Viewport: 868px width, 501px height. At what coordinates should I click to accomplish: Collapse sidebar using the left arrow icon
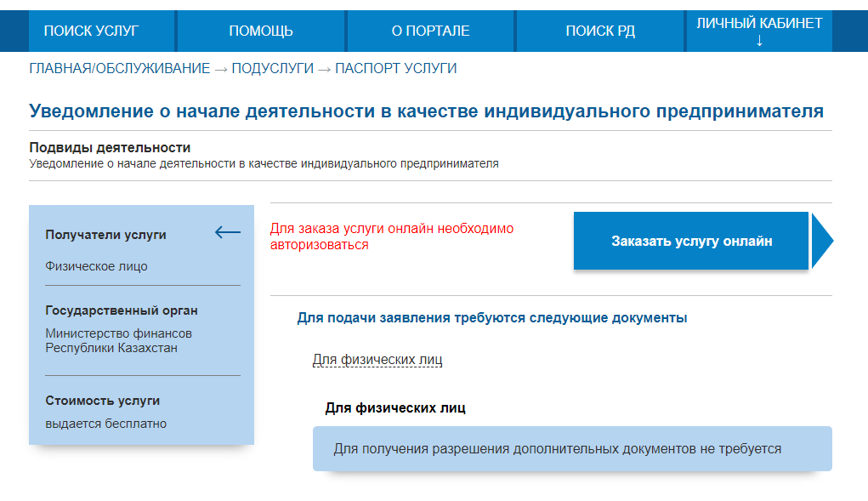(x=228, y=232)
